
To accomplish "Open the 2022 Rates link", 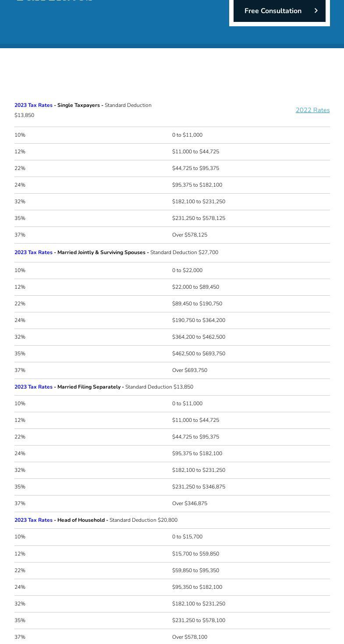I will (312, 110).
